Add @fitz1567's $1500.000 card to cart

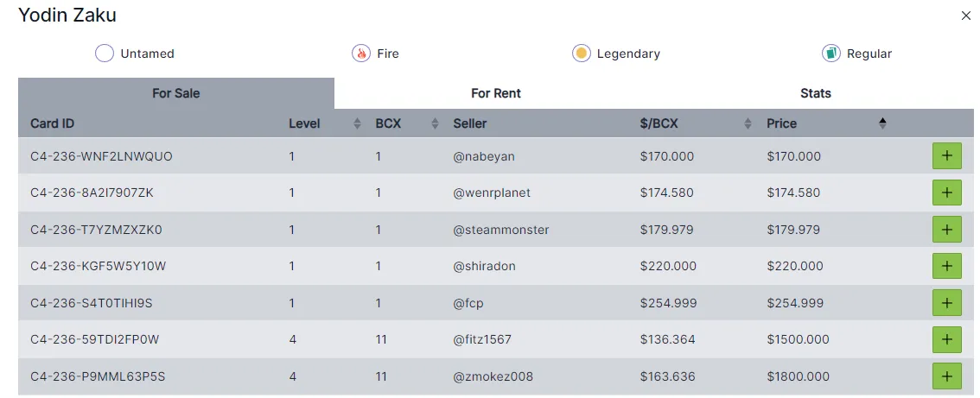click(x=946, y=339)
